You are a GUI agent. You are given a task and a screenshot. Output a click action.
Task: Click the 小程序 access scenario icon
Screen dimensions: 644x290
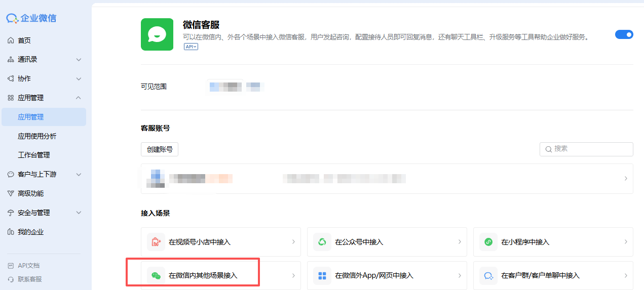coord(488,242)
